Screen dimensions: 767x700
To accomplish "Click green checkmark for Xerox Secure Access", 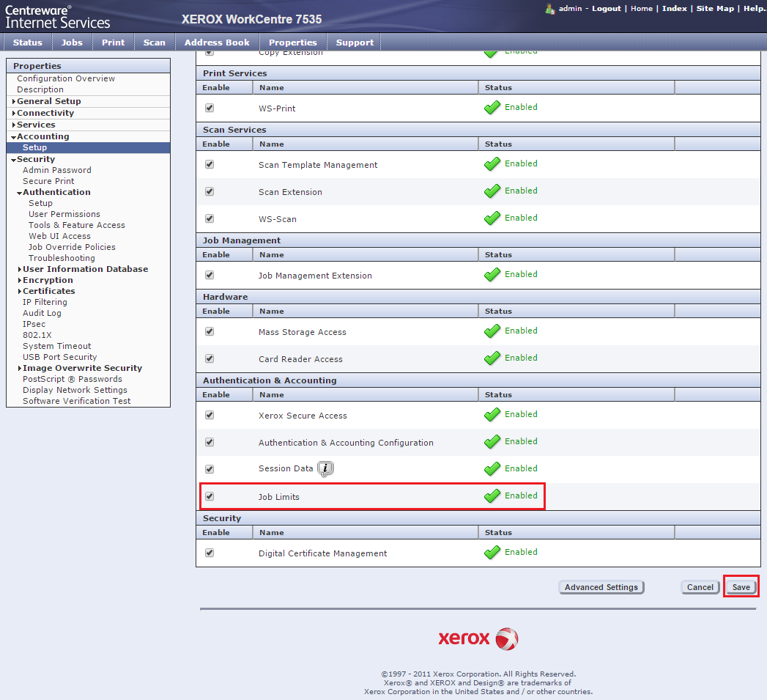I will (x=492, y=415).
